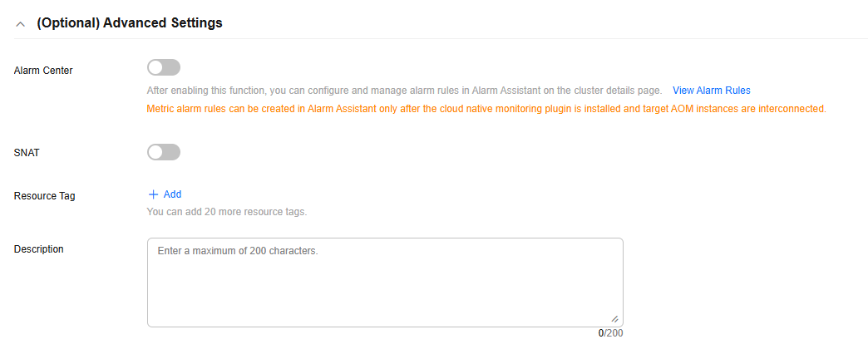The height and width of the screenshot is (349, 868).
Task: Click the orange metric alarm rules warning
Action: click(x=486, y=109)
